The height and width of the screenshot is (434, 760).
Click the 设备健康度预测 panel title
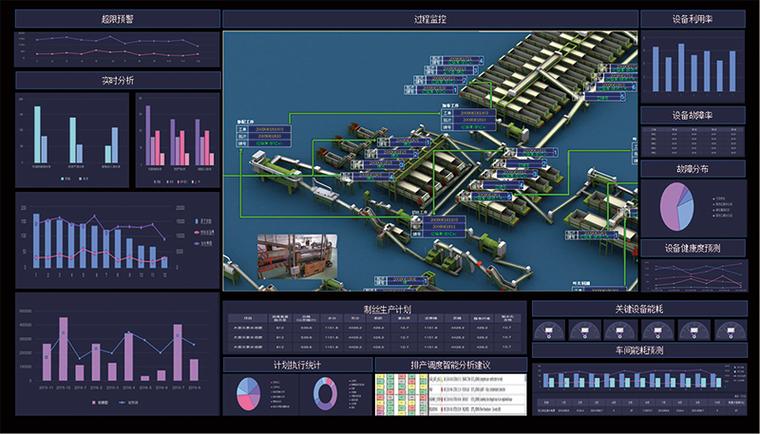pos(692,247)
